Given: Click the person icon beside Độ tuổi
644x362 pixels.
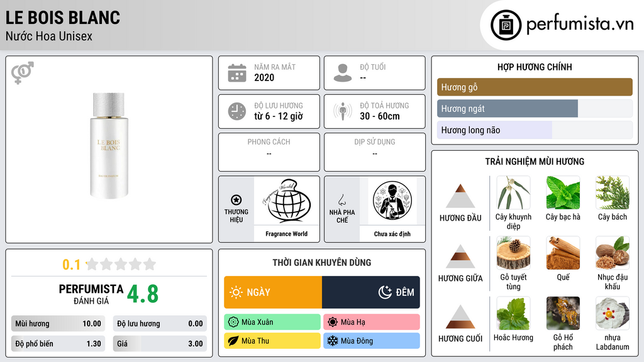Looking at the screenshot, I should [343, 73].
